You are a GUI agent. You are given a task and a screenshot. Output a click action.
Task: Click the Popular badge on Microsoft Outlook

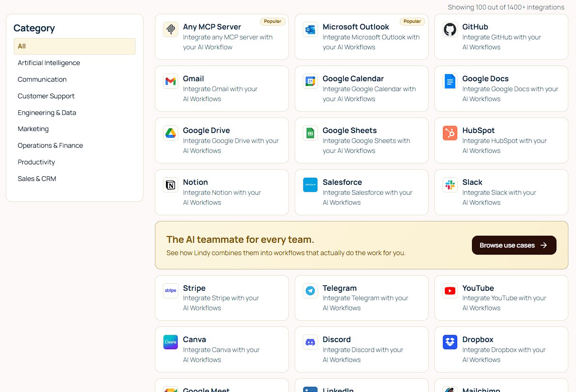click(x=412, y=21)
